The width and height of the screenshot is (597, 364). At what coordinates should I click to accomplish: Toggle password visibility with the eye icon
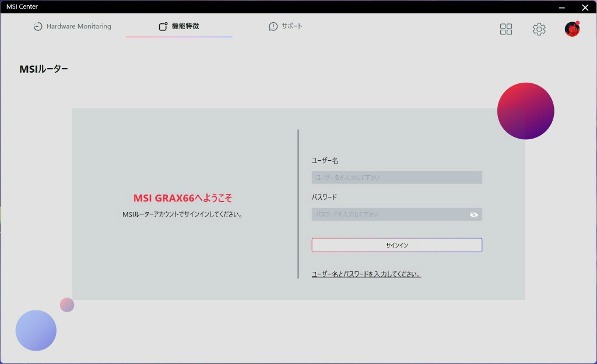tap(474, 215)
